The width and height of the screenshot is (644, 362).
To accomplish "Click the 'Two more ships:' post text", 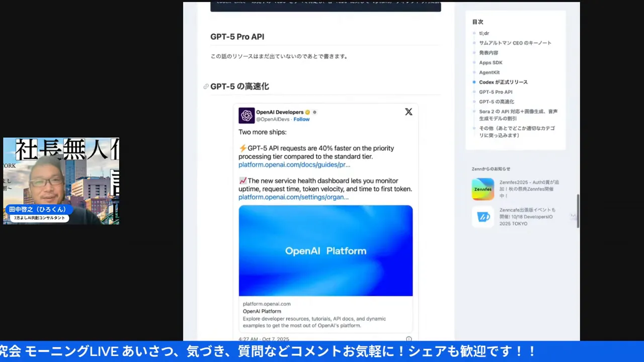I will click(263, 132).
